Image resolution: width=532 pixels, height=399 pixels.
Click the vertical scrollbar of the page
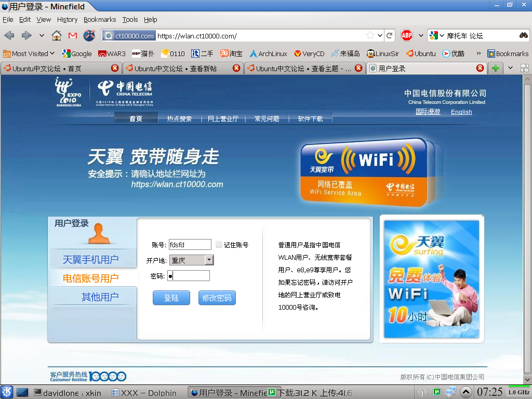point(527,229)
